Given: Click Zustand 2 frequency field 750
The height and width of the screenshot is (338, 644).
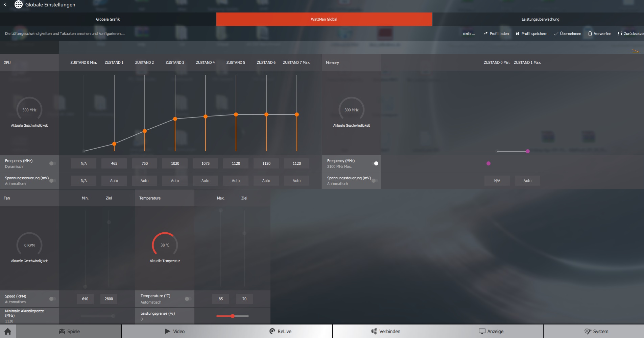Looking at the screenshot, I should point(145,163).
